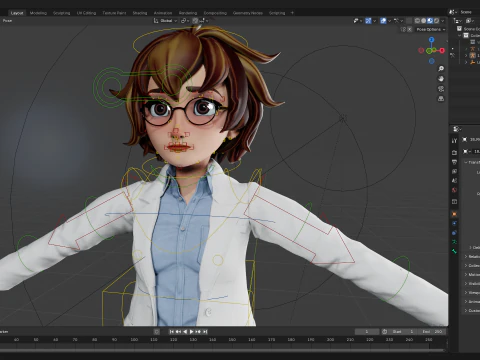Open the Tool properties tab
Image resolution: width=480 pixels, height=360 pixels.
click(454, 141)
